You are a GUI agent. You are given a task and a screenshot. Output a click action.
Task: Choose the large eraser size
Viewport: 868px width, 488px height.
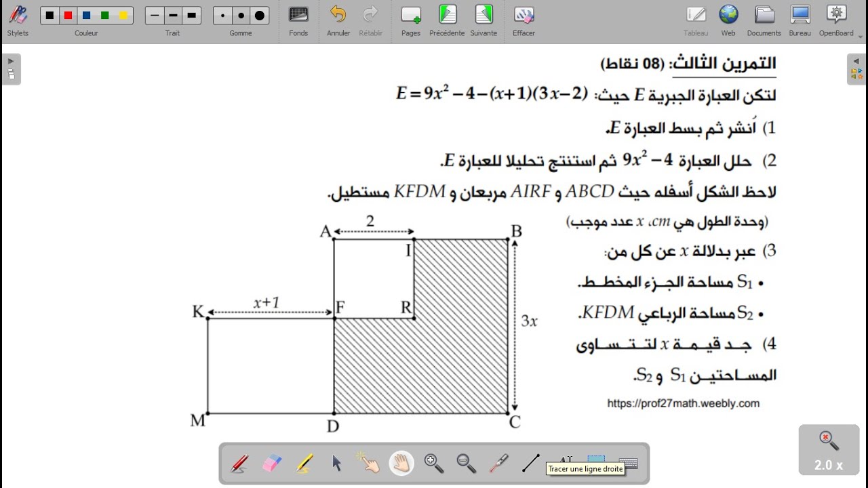(x=259, y=16)
